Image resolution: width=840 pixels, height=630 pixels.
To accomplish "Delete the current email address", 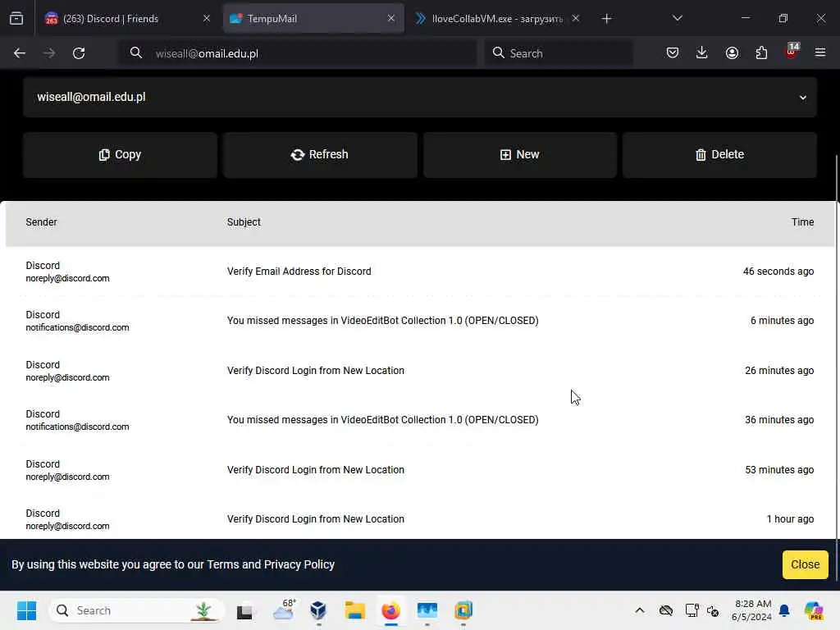I will pos(719,155).
